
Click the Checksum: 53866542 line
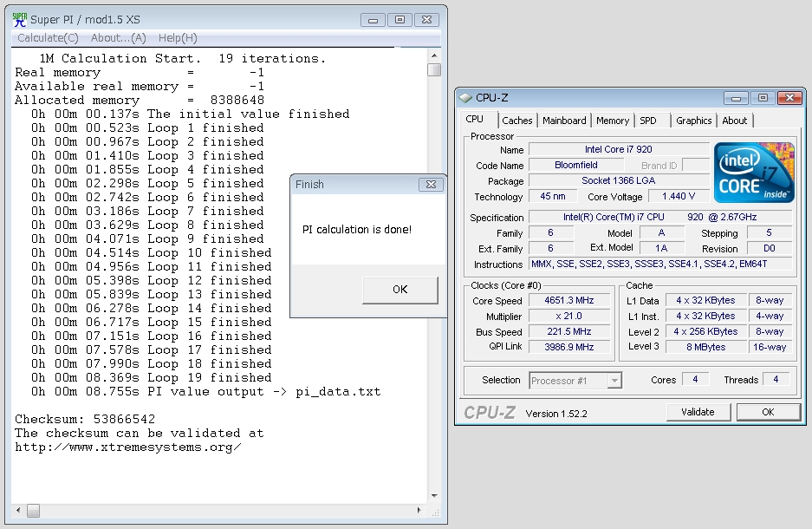point(85,419)
